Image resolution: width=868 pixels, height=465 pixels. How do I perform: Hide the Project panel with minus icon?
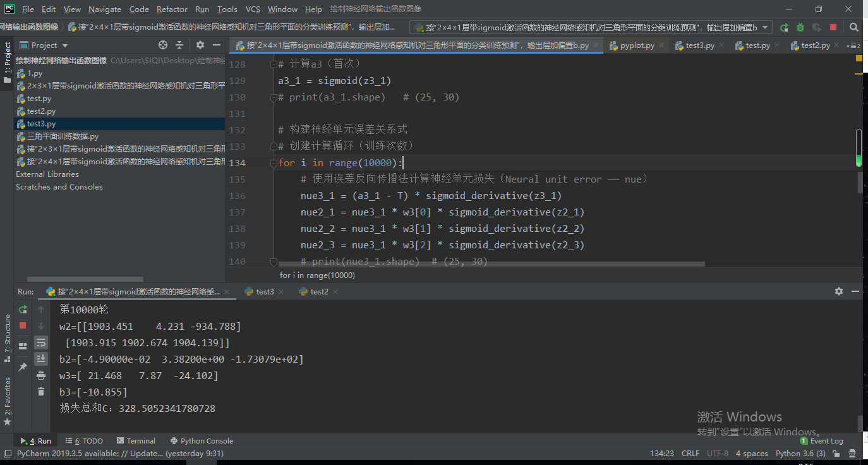pyautogui.click(x=217, y=45)
